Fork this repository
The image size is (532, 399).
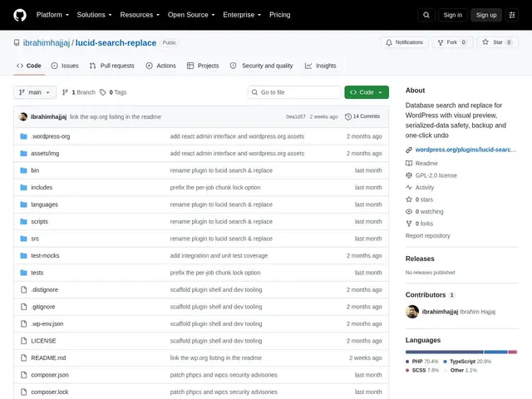(x=452, y=42)
